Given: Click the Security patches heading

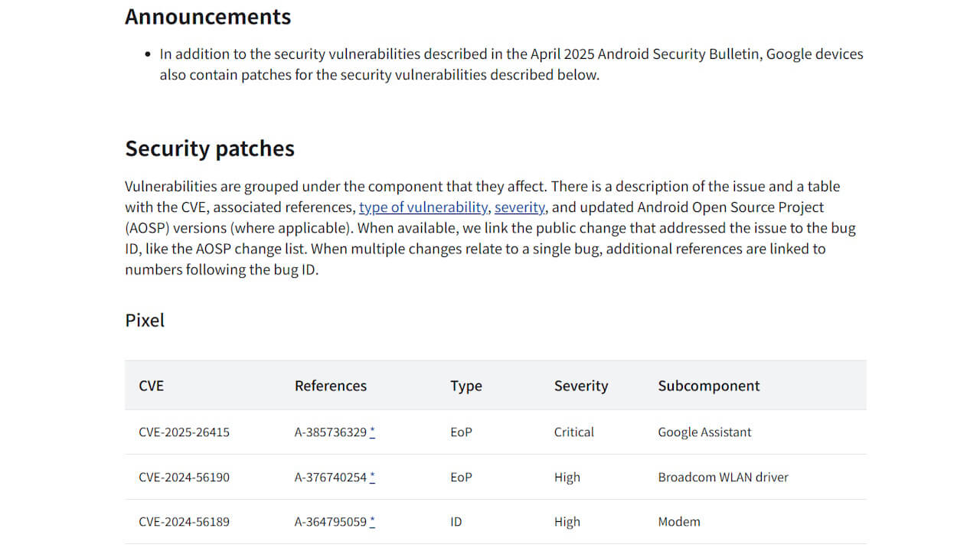Looking at the screenshot, I should click(210, 148).
